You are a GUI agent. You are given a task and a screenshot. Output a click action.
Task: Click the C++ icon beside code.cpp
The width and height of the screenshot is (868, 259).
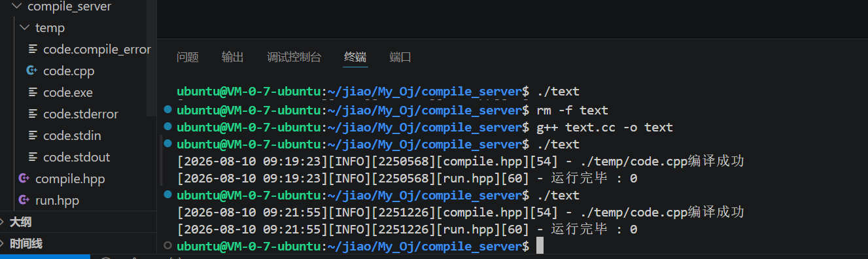[32, 71]
